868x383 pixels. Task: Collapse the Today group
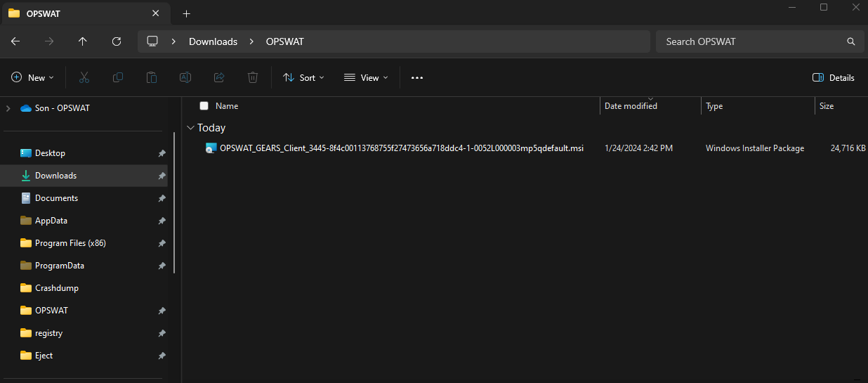[190, 128]
